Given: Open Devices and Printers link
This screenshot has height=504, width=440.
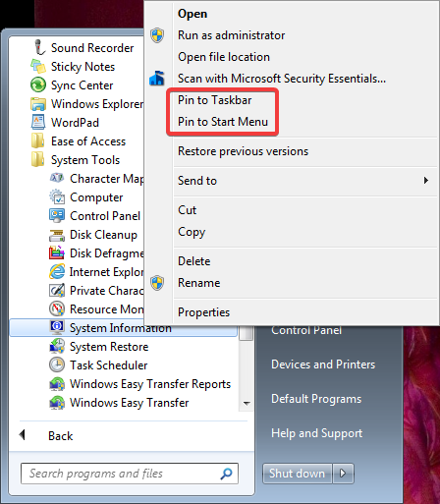Looking at the screenshot, I should click(x=323, y=364).
